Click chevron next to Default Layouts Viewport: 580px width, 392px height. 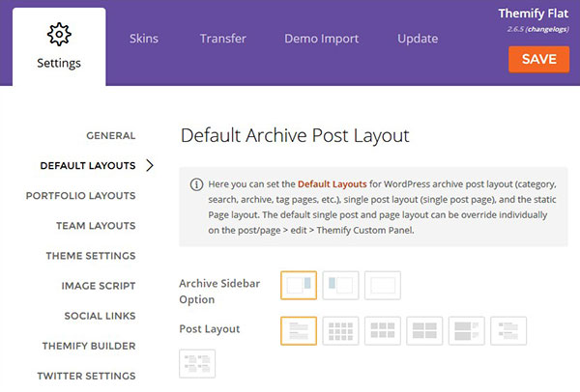click(x=150, y=165)
